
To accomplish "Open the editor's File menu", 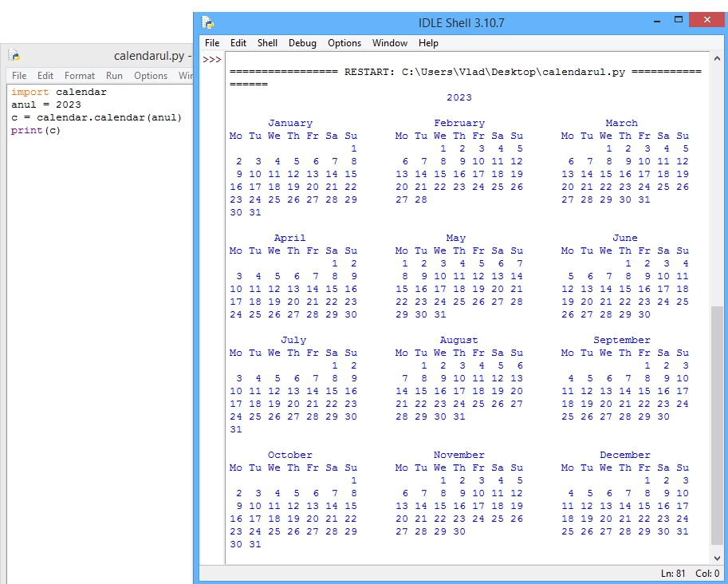I will [19, 76].
